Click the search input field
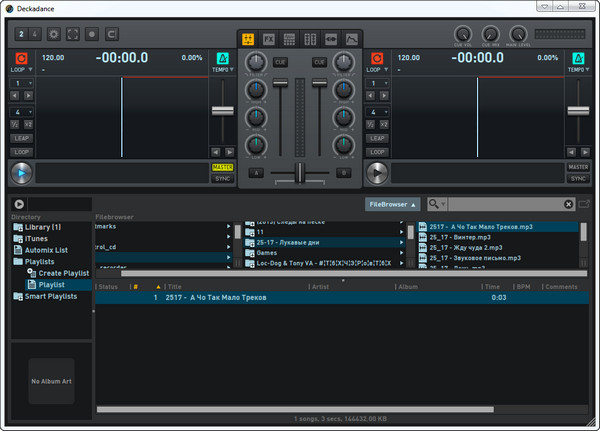Image resolution: width=600 pixels, height=431 pixels. [x=505, y=204]
